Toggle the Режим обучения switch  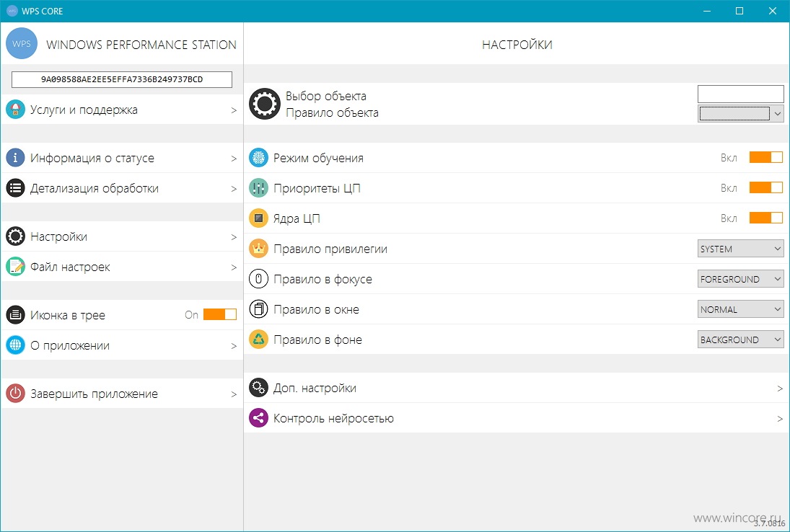(765, 158)
